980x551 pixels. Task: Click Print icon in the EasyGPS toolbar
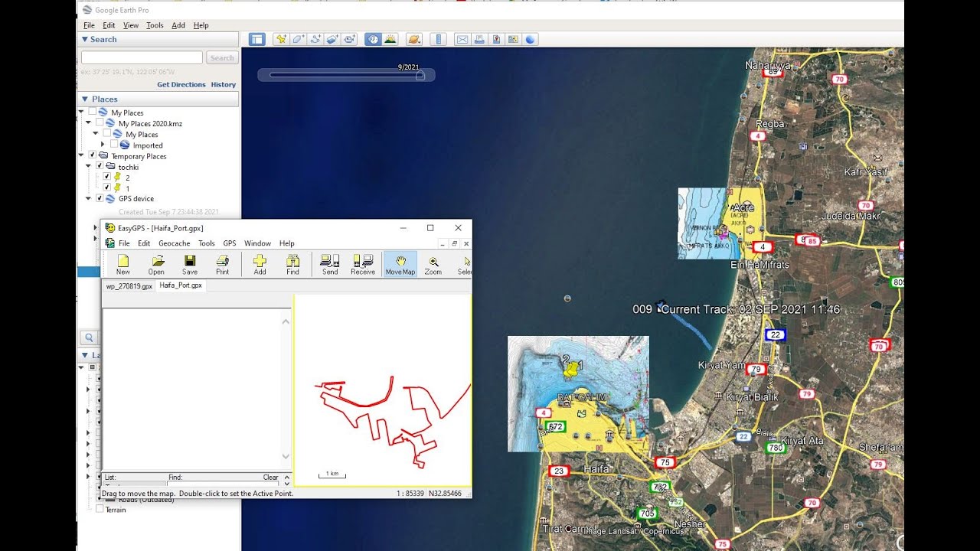pyautogui.click(x=223, y=265)
